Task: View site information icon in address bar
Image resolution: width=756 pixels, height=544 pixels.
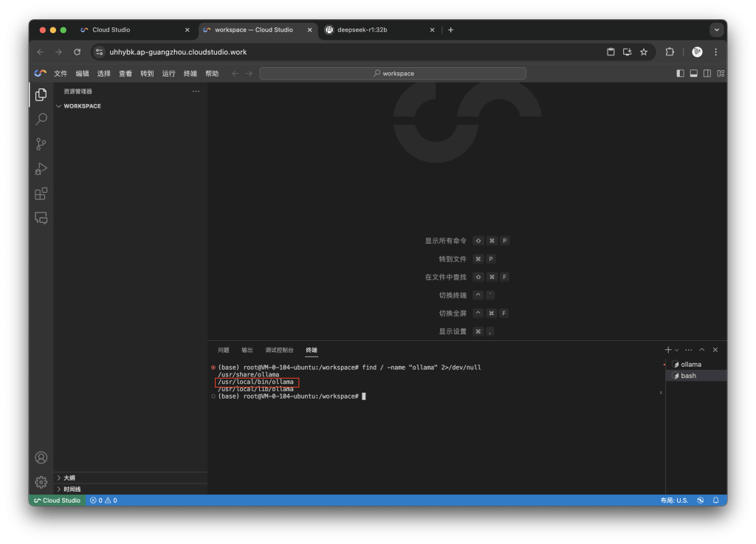Action: 99,52
